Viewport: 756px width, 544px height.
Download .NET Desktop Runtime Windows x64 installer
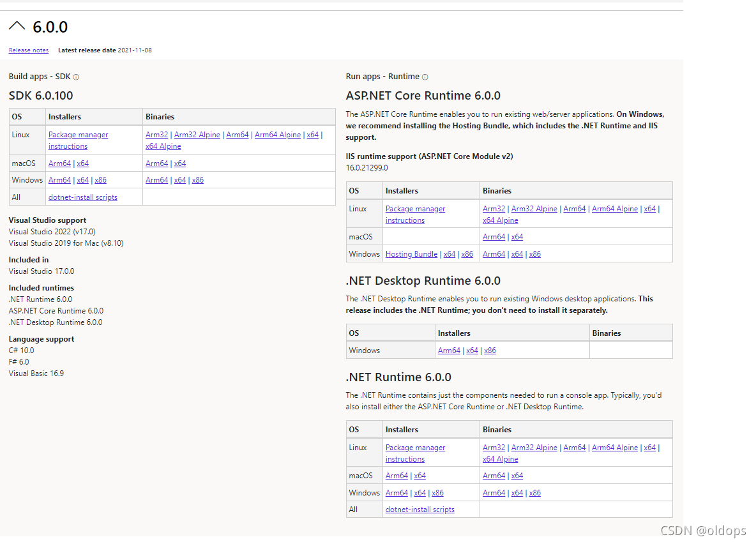point(472,351)
